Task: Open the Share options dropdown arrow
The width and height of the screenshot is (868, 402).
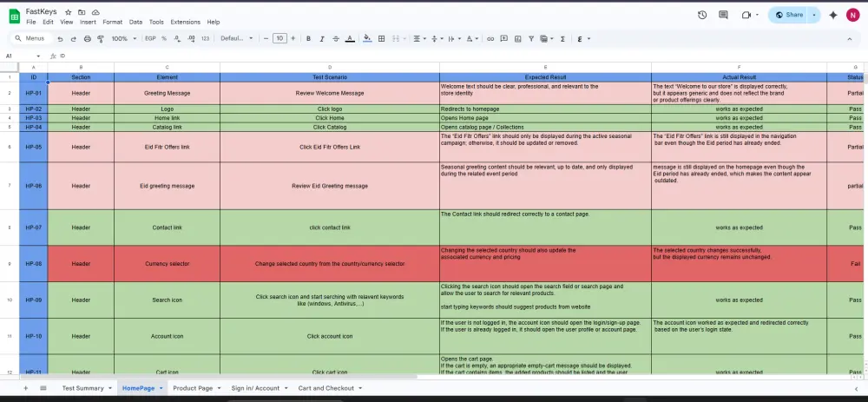Action: click(814, 15)
